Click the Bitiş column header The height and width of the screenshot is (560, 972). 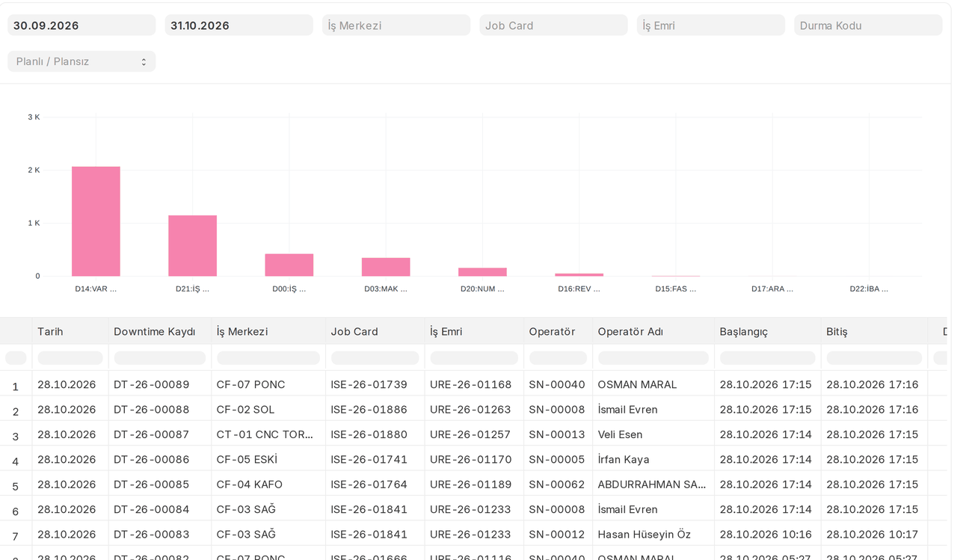(x=837, y=331)
